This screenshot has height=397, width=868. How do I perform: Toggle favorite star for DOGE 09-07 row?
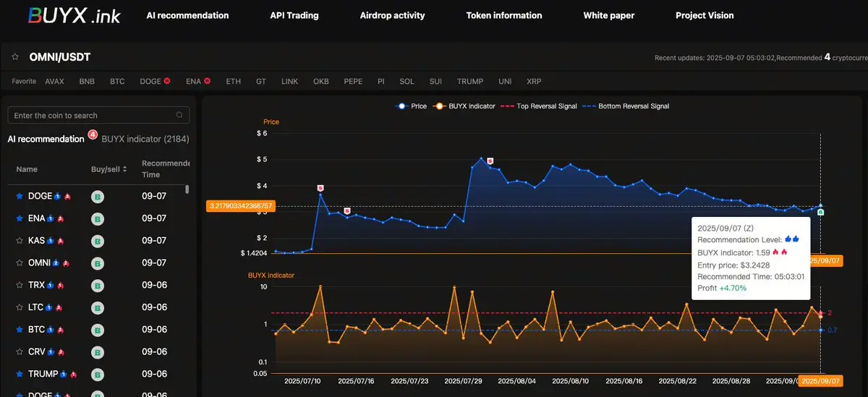(20, 196)
